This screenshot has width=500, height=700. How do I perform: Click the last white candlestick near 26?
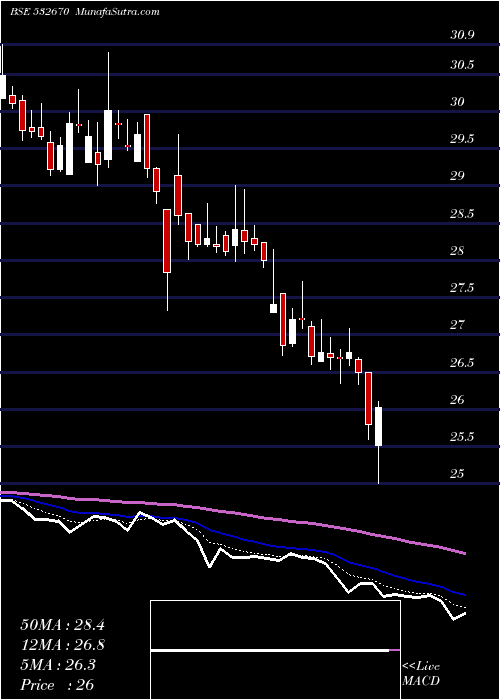379,426
